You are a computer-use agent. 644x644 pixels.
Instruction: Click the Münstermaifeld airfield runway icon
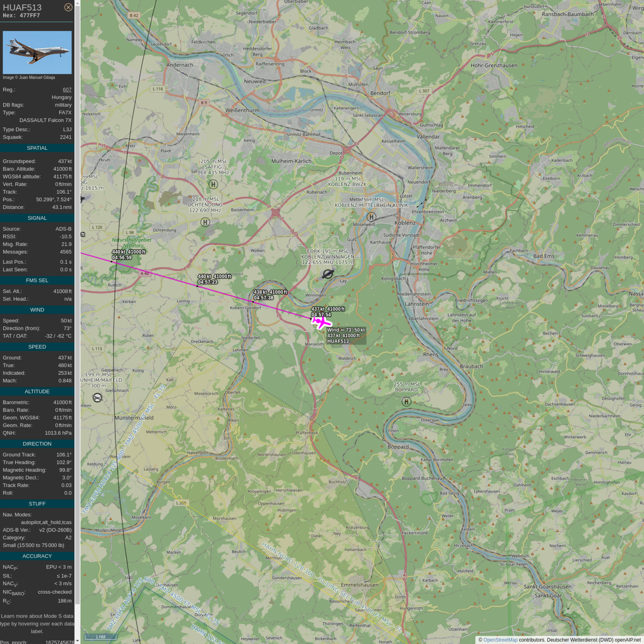pos(97,397)
